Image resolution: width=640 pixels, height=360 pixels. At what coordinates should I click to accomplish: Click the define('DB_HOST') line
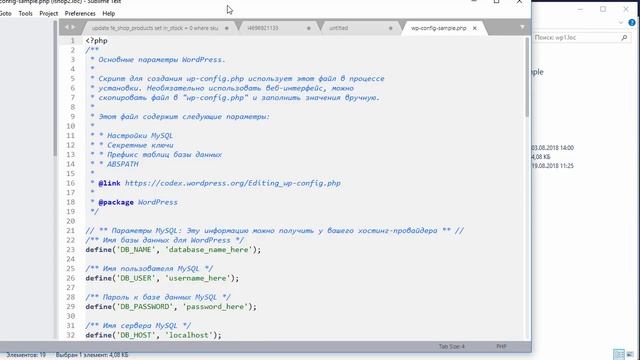pos(153,335)
